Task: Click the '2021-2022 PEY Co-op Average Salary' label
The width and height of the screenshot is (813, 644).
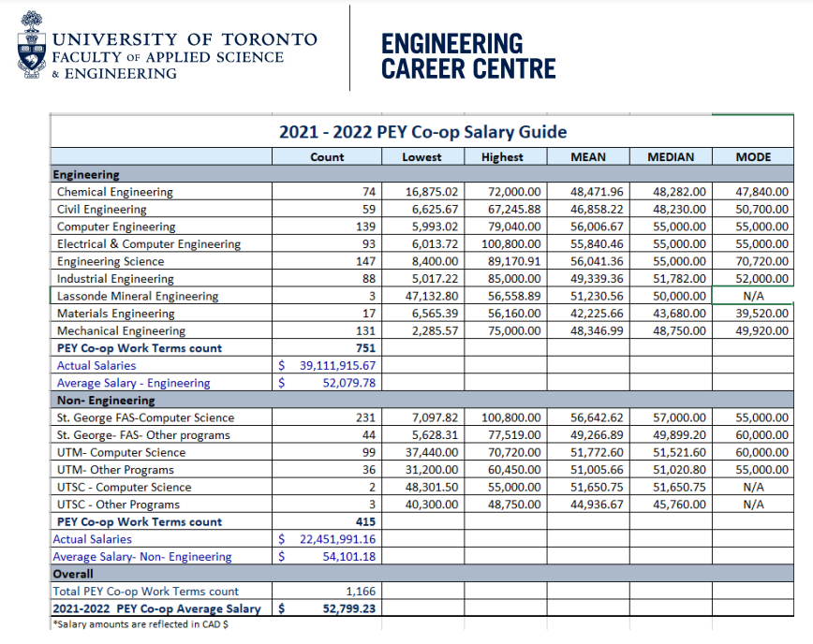Action: [156, 608]
